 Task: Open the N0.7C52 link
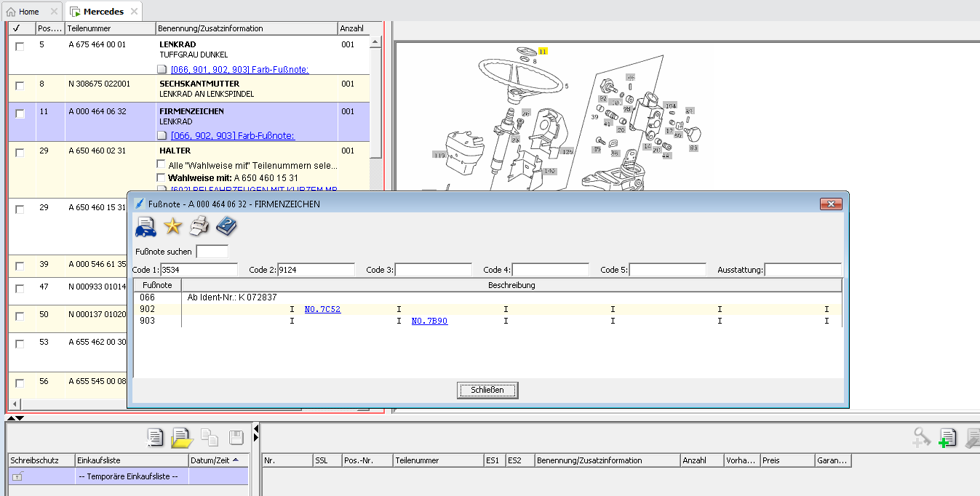(322, 309)
